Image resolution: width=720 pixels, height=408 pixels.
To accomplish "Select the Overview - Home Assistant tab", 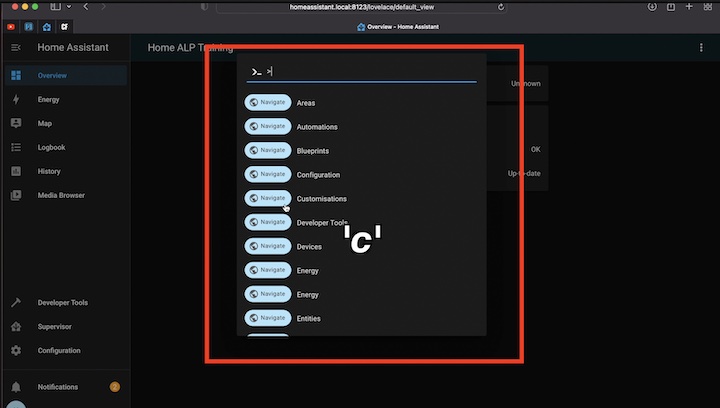I will tap(398, 27).
